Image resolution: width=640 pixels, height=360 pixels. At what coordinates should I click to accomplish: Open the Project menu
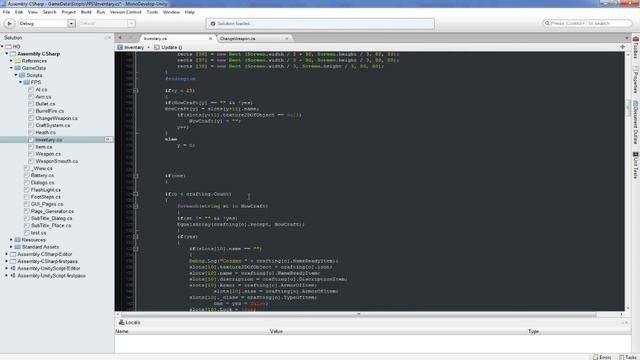coord(69,12)
